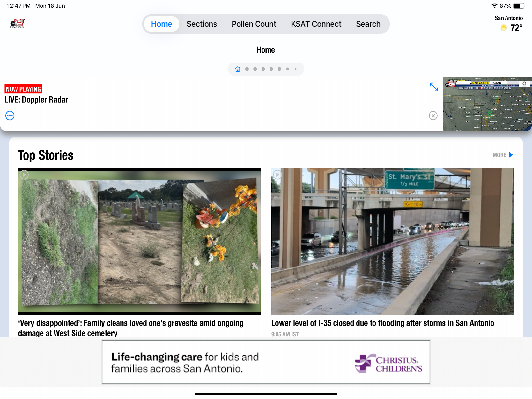This screenshot has height=399, width=532.
Task: Open the I-35 flooding story image
Action: [x=393, y=241]
